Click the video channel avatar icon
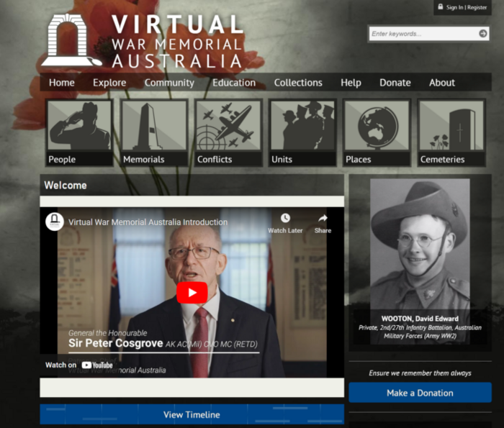 55,222
